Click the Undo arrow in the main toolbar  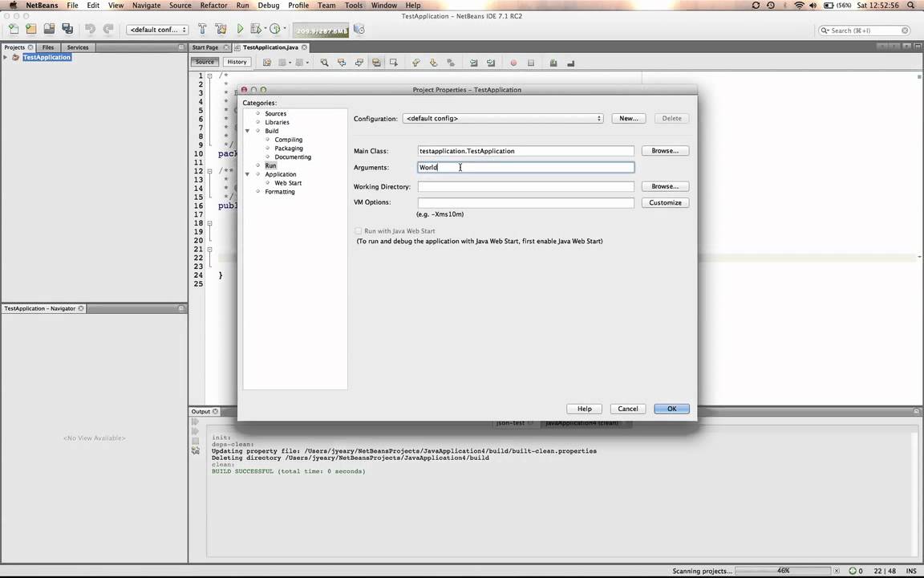(x=90, y=29)
